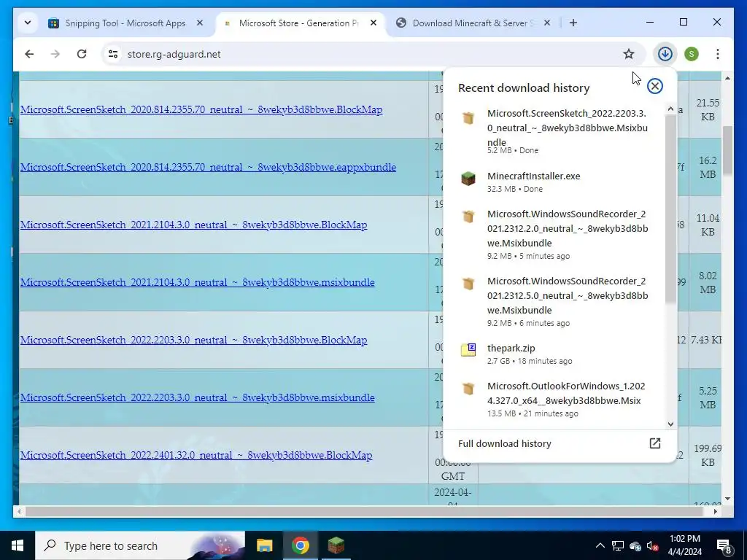Download ScreenSketch_2021.2104.3.0 msixbundle link
747x560 pixels.
point(197,282)
